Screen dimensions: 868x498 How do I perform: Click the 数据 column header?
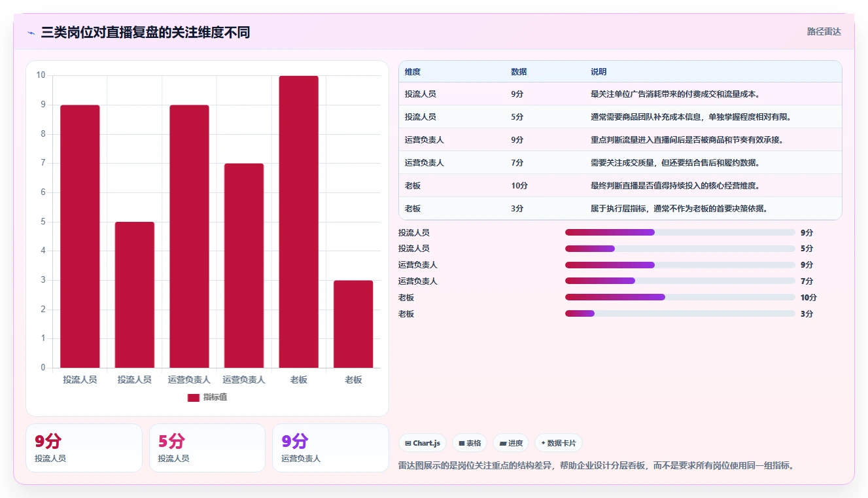pyautogui.click(x=519, y=71)
